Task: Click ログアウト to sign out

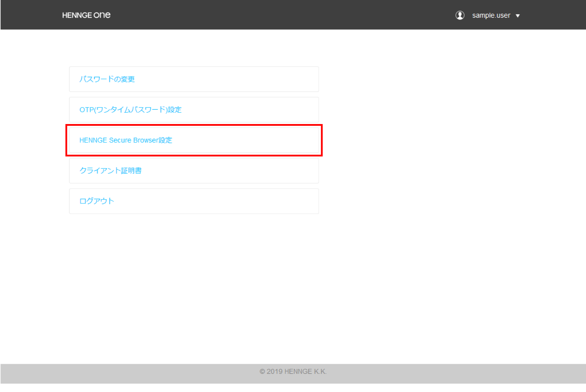Action: tap(97, 201)
